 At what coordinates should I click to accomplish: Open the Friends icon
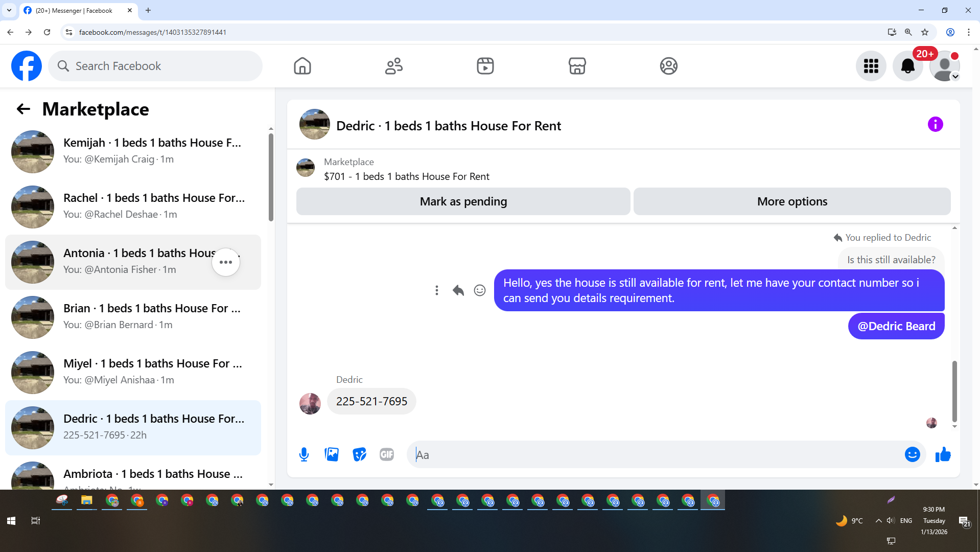[x=394, y=66]
